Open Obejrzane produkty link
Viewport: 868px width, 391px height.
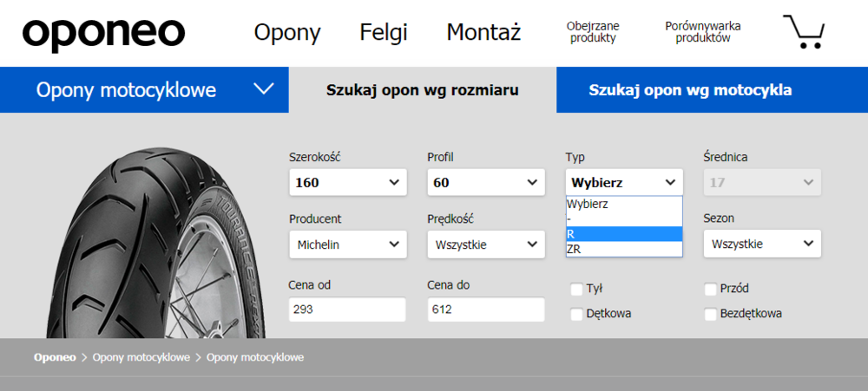pyautogui.click(x=593, y=32)
